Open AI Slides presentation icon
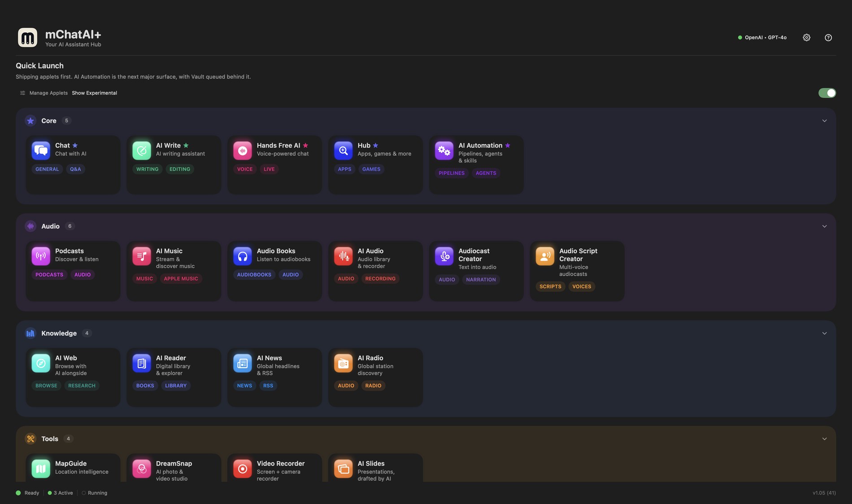This screenshot has width=852, height=504. [x=343, y=469]
